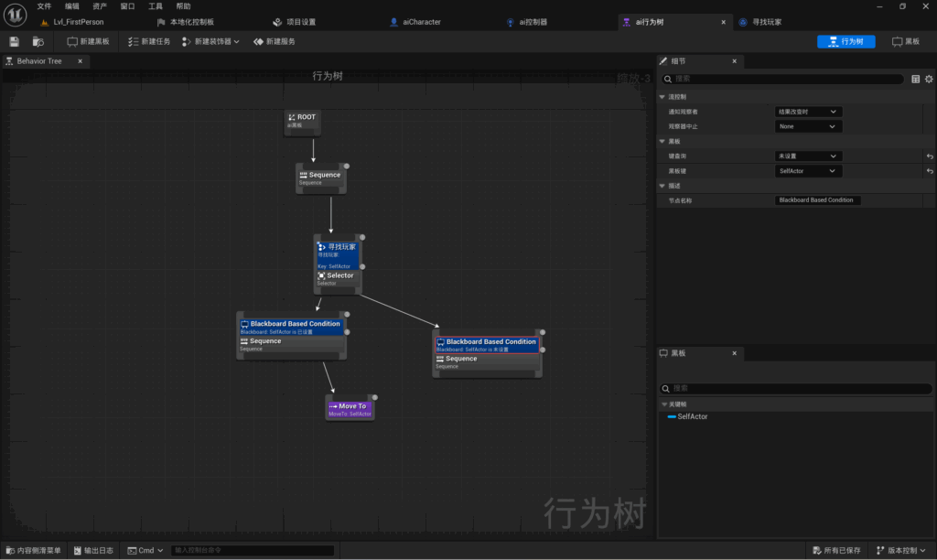Switch to the 本地化控制板 tab
The height and width of the screenshot is (560, 937).
pyautogui.click(x=191, y=22)
